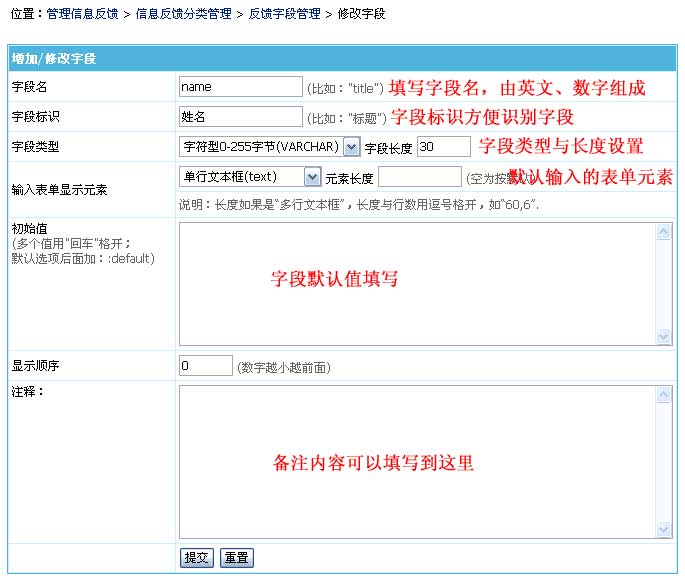Screen dimensions: 685x585
Task: Go to 反馈字段管理 in breadcrumb
Action: pos(285,14)
